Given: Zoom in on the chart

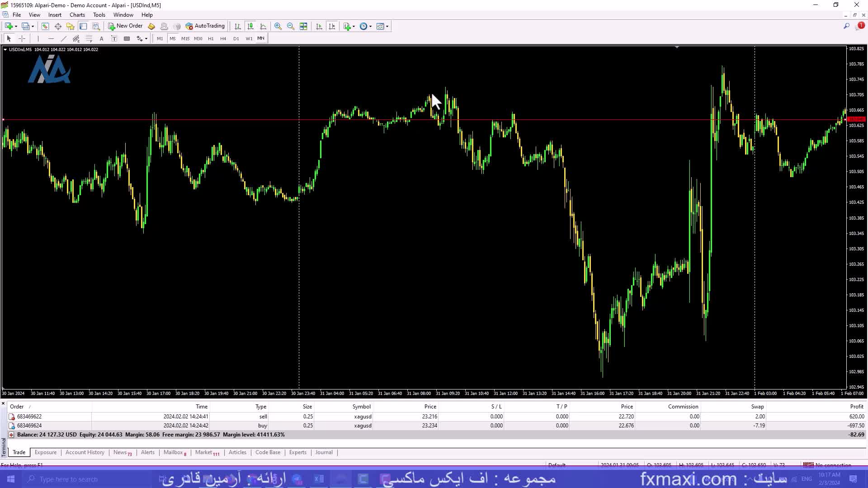Looking at the screenshot, I should [278, 26].
